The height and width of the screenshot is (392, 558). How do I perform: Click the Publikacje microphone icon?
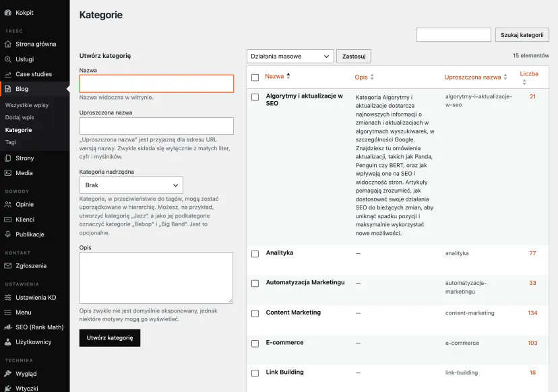click(x=8, y=234)
